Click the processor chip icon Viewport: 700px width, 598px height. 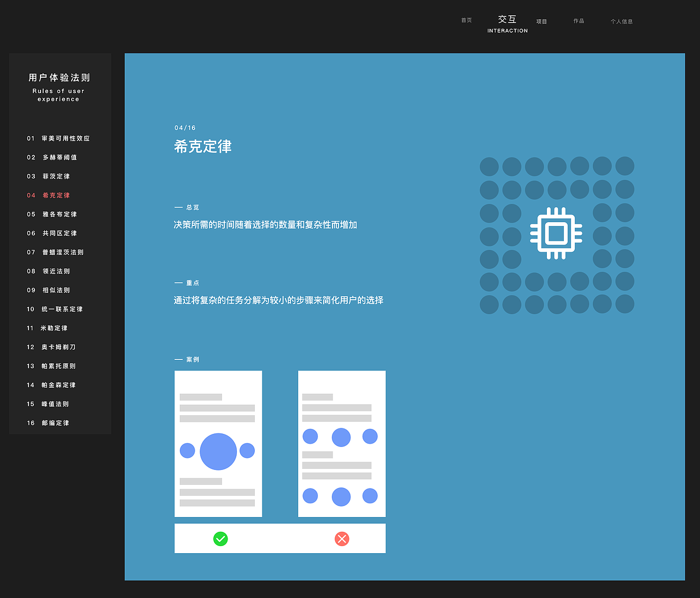point(556,234)
